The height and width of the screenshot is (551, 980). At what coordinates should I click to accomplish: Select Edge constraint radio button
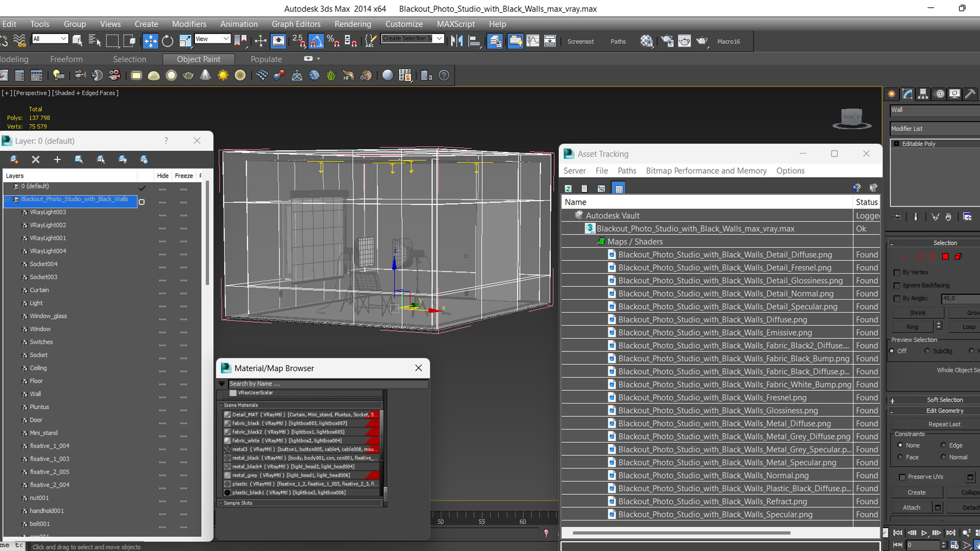[x=943, y=445]
